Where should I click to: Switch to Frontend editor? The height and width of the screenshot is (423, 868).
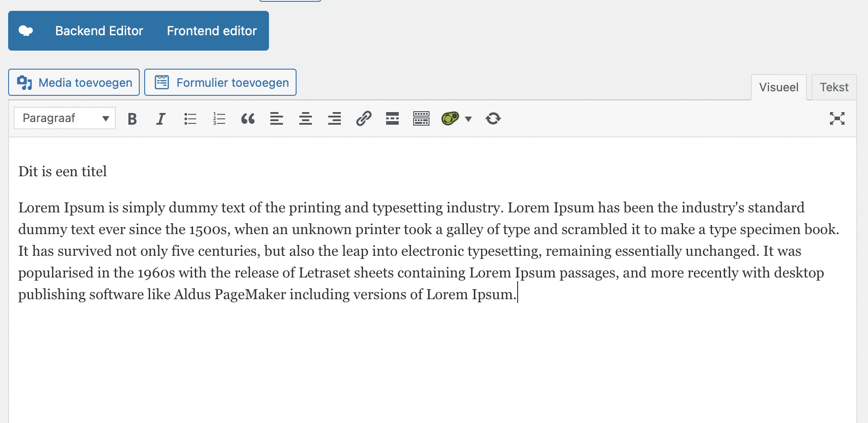[212, 31]
